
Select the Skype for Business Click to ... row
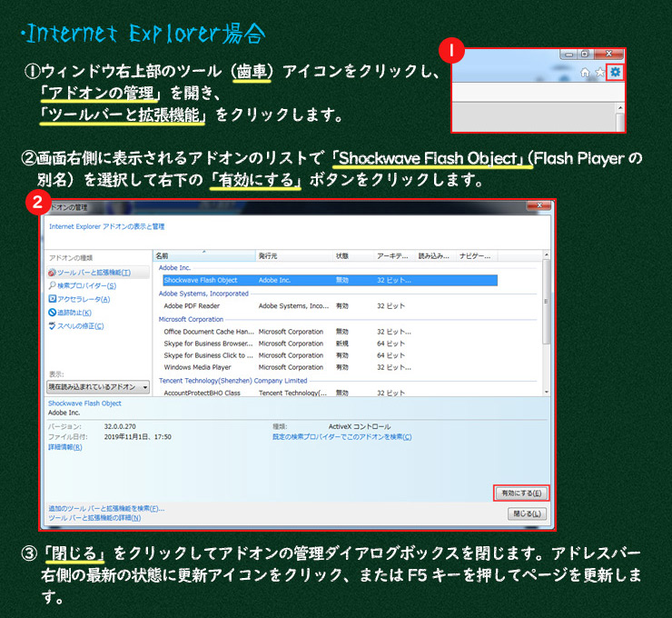pyautogui.click(x=330, y=355)
